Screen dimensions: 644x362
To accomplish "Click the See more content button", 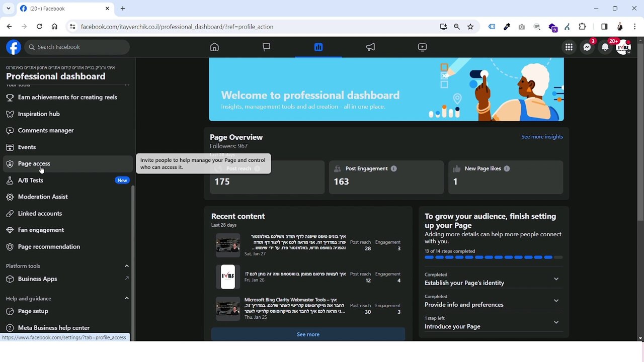I will pyautogui.click(x=308, y=334).
